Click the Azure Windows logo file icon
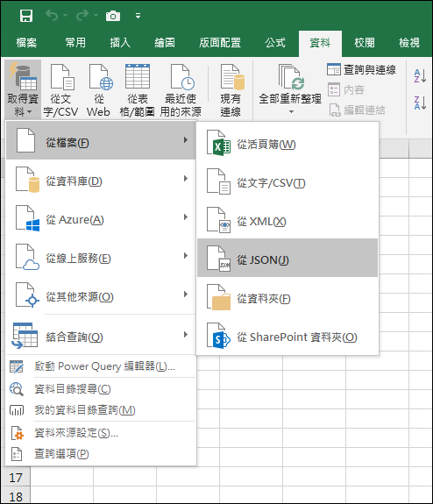 (28, 218)
